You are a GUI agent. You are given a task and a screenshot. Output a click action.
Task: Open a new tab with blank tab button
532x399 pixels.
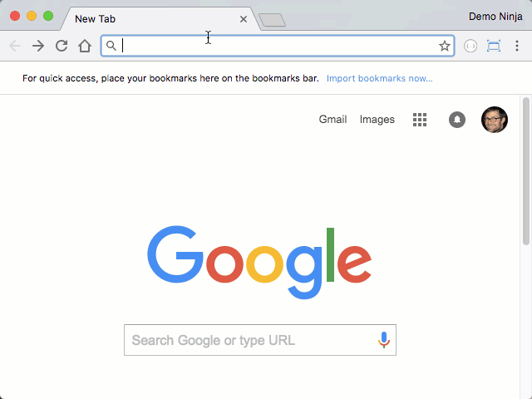point(272,20)
